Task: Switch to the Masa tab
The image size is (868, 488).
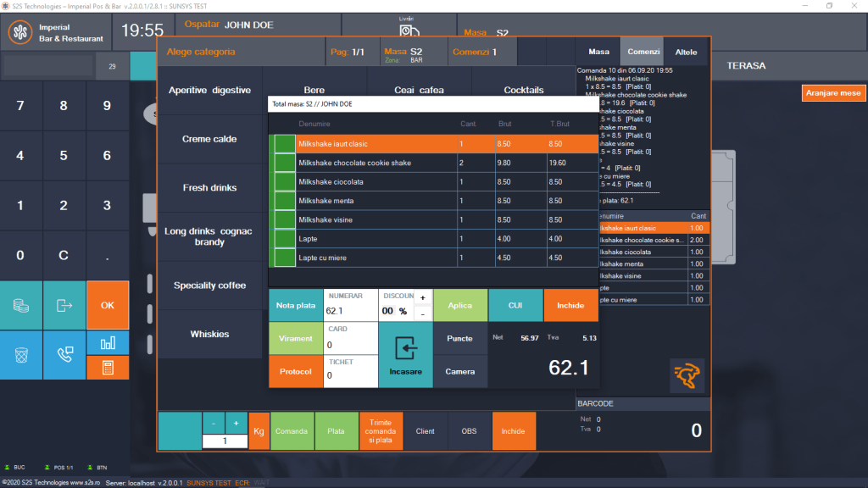Action: [x=598, y=52]
